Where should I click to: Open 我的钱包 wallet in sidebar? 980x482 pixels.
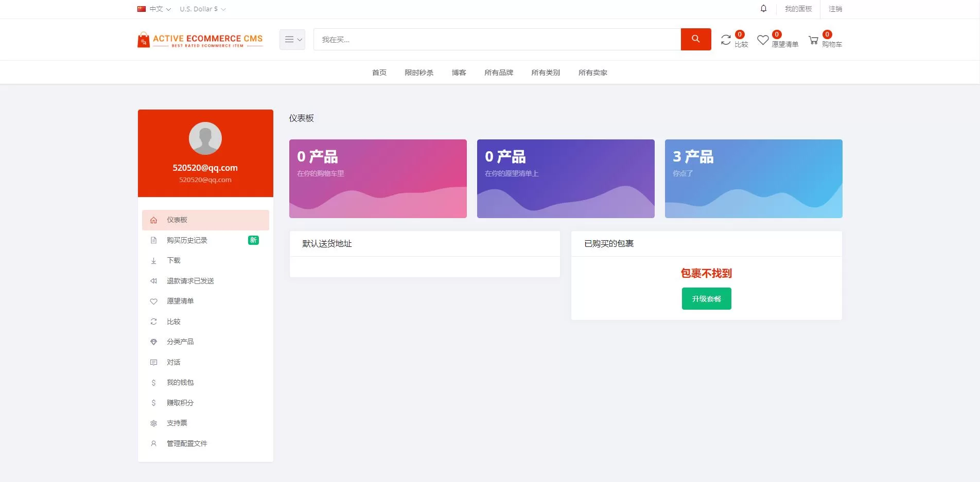point(180,382)
